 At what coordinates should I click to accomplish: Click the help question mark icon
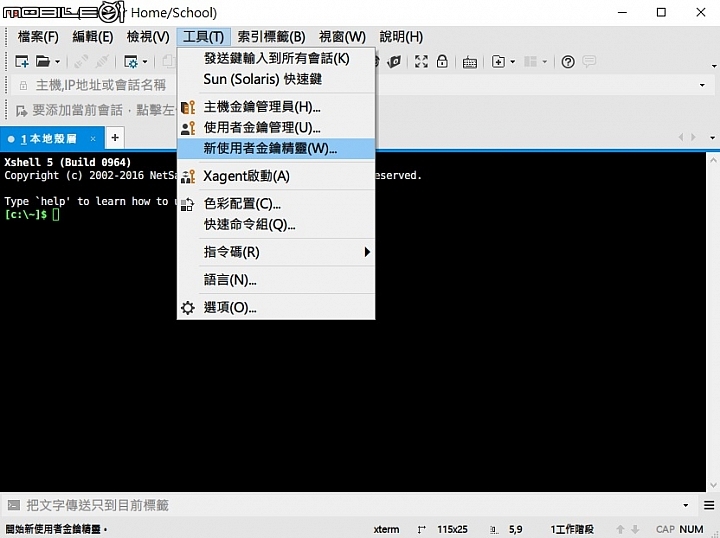click(x=568, y=62)
